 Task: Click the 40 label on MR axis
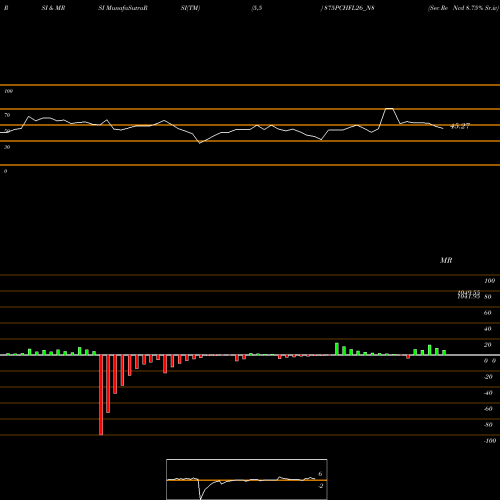pos(487,329)
